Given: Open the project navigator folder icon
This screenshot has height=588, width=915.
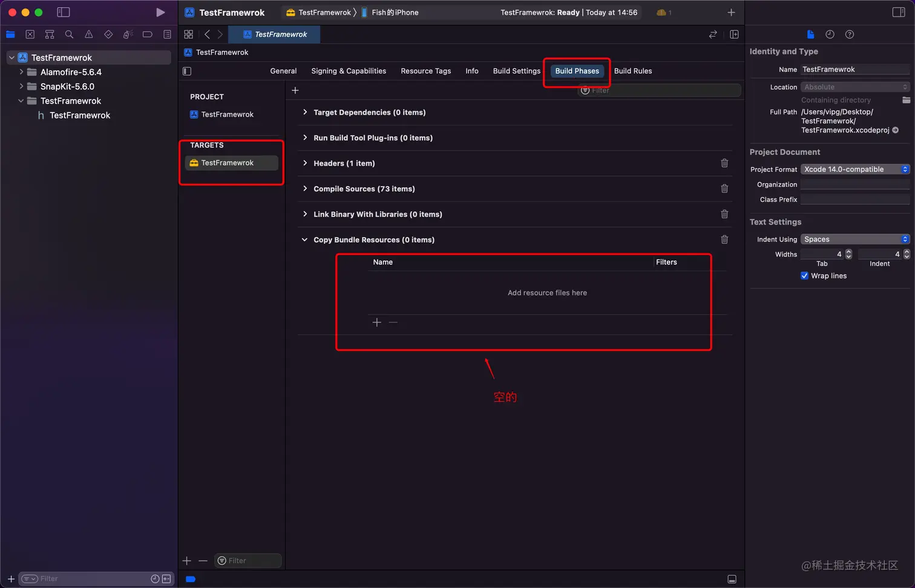Looking at the screenshot, I should pos(10,34).
